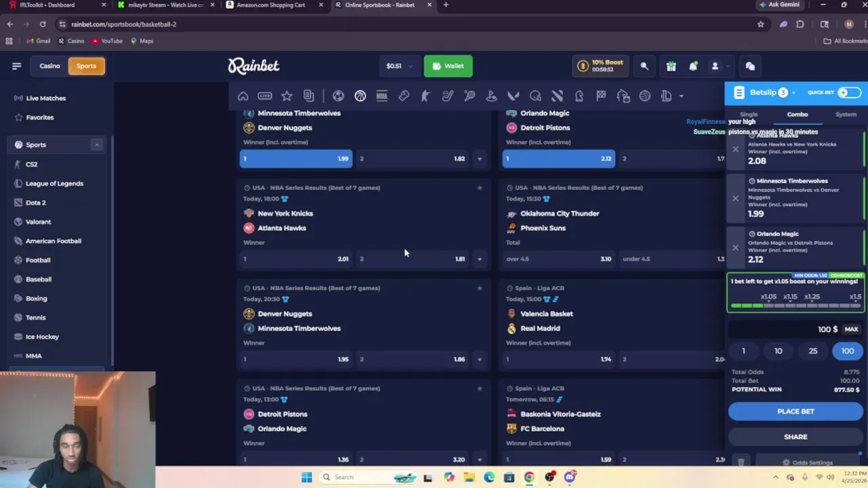Open the profile avatar dropdown
This screenshot has width=868, height=488.
[719, 66]
